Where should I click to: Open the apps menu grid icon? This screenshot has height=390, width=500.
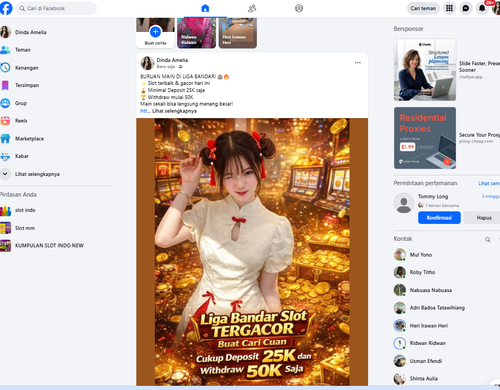pos(449,8)
